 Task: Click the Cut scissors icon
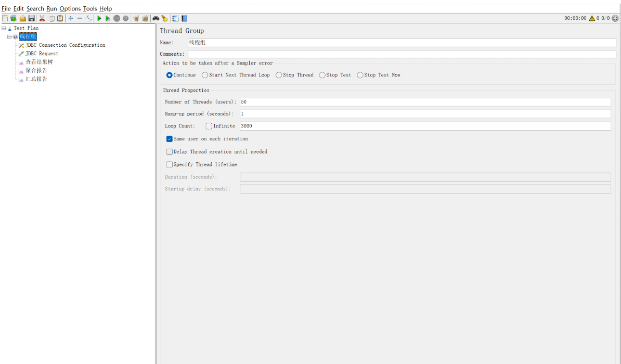coord(42,18)
